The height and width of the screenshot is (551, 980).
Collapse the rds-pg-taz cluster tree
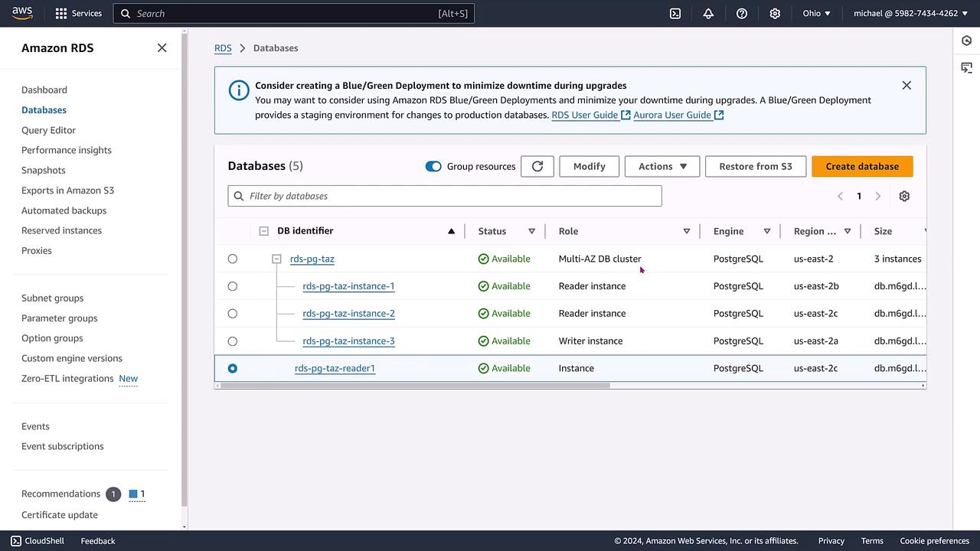tap(276, 259)
